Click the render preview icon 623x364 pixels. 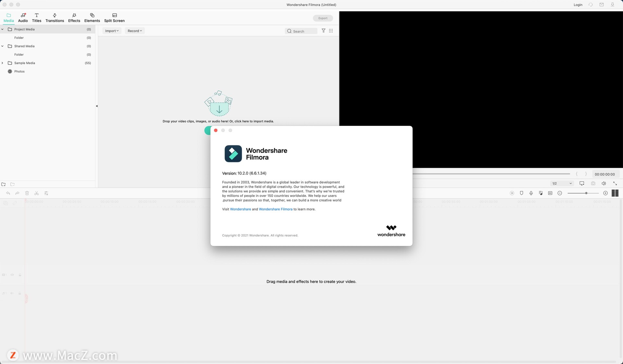click(512, 193)
